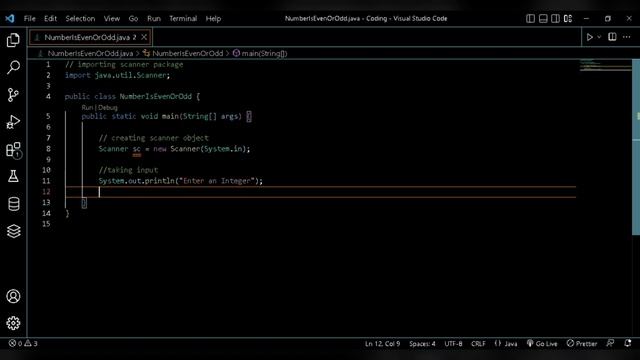640x360 pixels.
Task: Start Go Live server
Action: point(542,344)
